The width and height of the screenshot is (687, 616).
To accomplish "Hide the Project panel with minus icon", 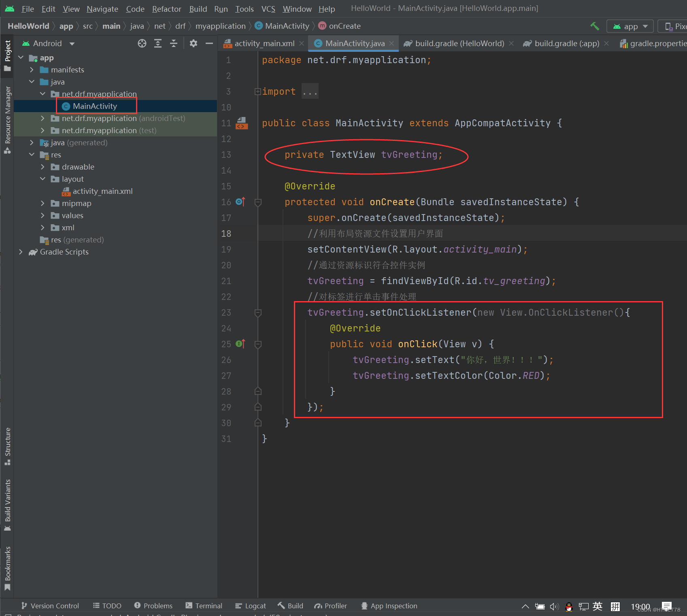I will pos(209,43).
